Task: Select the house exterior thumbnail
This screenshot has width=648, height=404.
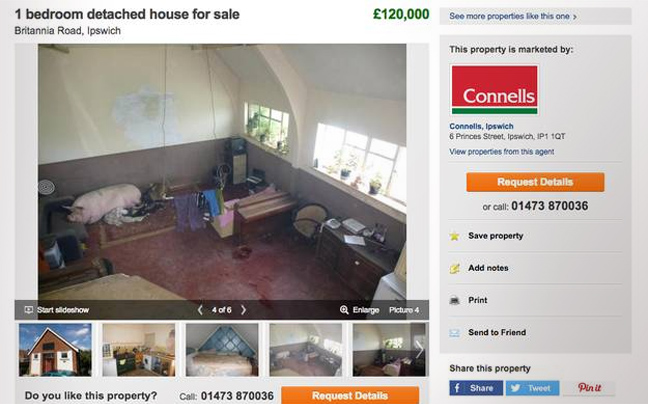Action: (x=55, y=350)
